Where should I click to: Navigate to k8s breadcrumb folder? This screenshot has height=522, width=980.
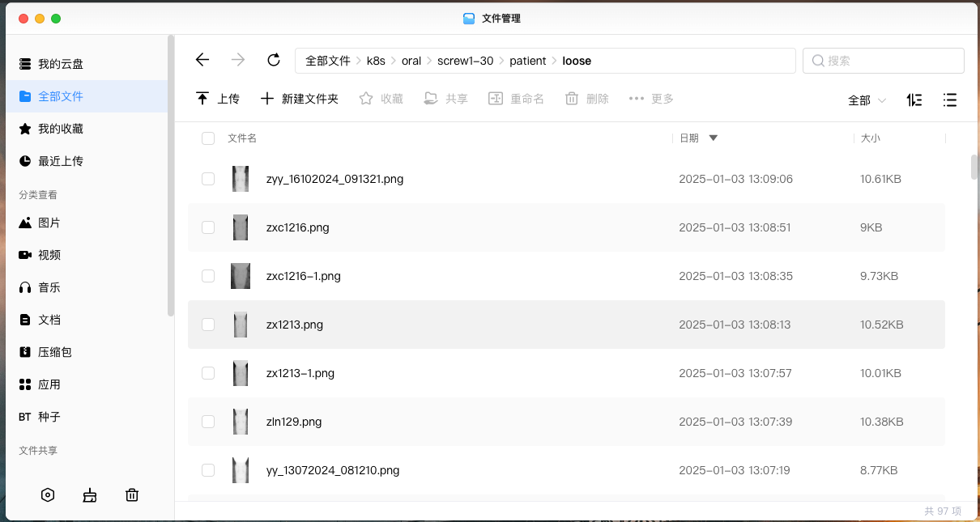[x=376, y=61]
